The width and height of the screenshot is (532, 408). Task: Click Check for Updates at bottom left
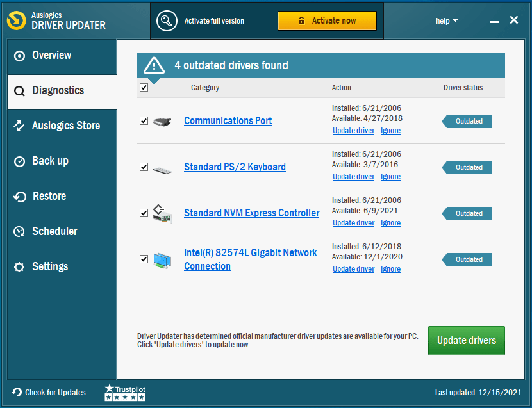[x=49, y=392]
